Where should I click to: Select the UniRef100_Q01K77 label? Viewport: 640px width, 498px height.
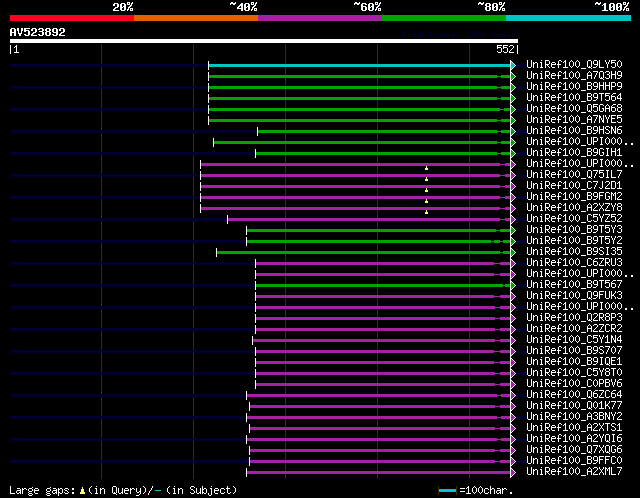pyautogui.click(x=574, y=406)
